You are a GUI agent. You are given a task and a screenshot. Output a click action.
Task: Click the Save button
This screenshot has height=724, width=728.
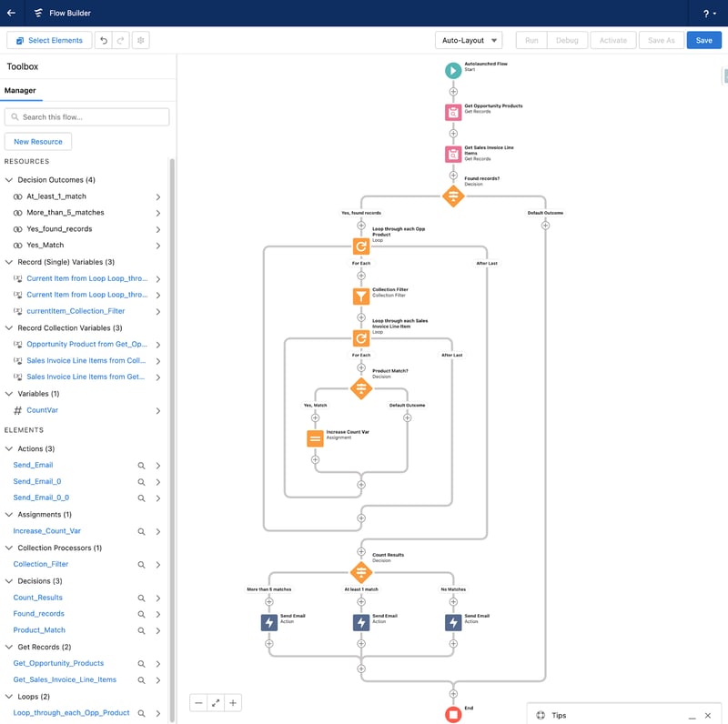[x=704, y=40]
